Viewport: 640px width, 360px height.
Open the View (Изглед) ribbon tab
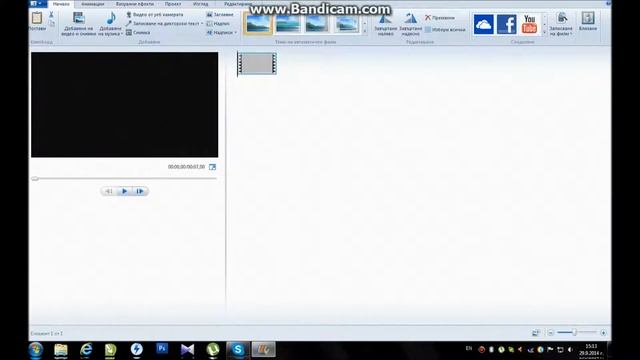pos(200,4)
